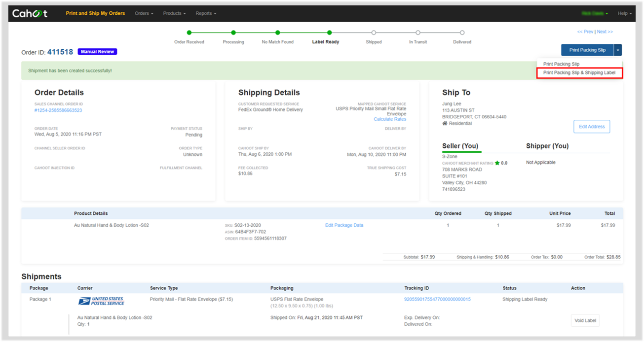Click the Cahoot logo
644x342 pixels.
30,13
